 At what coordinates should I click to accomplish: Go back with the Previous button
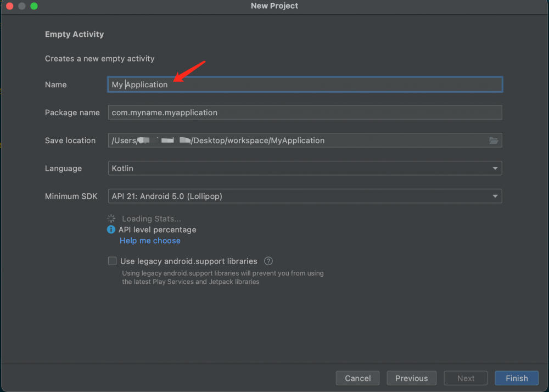tap(411, 378)
